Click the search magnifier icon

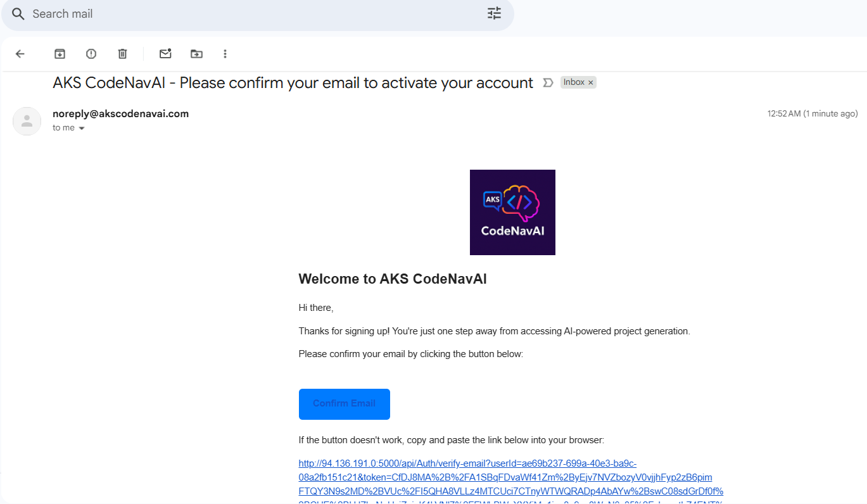tap(18, 14)
